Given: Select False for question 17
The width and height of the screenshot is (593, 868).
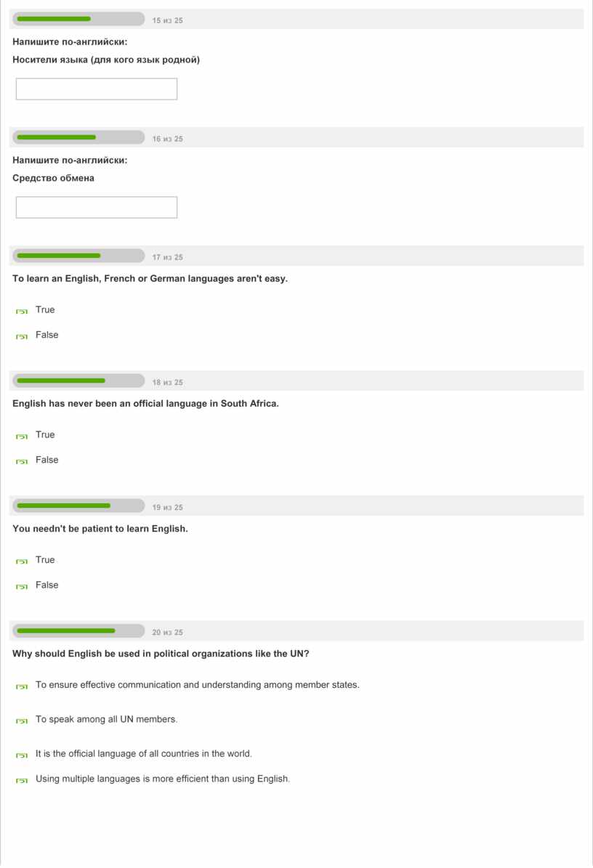Looking at the screenshot, I should click(x=22, y=336).
